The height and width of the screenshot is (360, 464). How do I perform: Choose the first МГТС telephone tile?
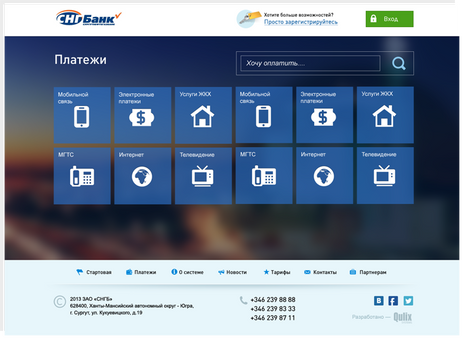coord(82,176)
